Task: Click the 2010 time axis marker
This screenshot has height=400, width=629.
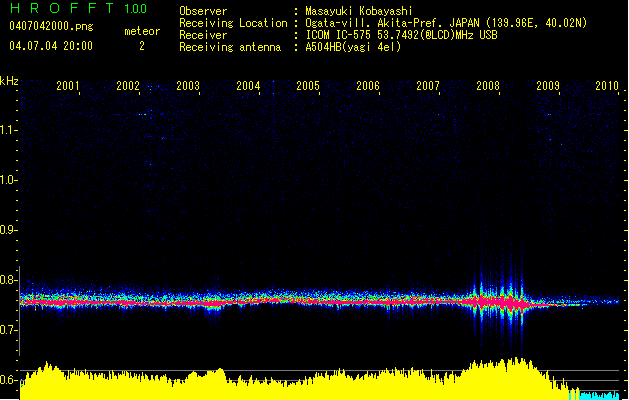Action: [x=607, y=85]
